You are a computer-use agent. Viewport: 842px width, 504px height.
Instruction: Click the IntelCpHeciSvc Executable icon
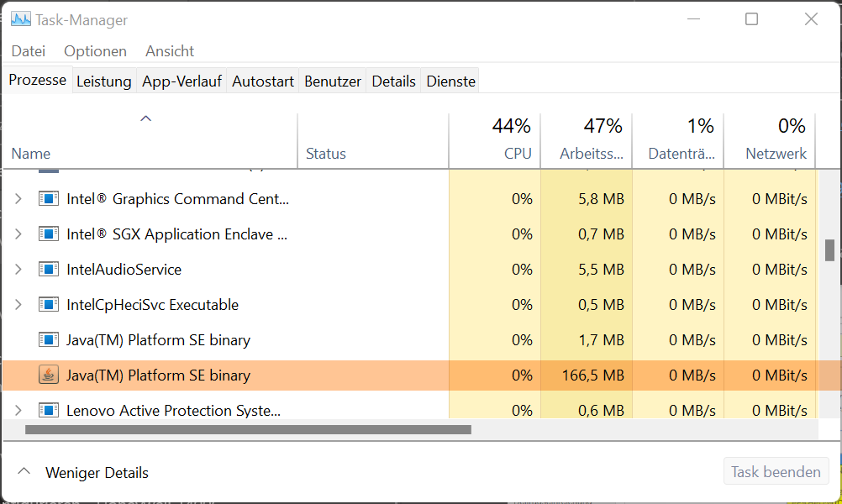coord(49,305)
